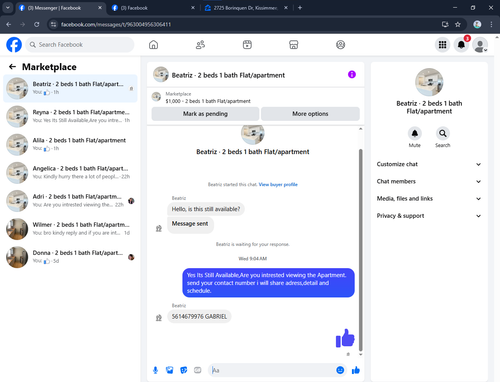Click the $1,000 listing title link

(x=208, y=101)
